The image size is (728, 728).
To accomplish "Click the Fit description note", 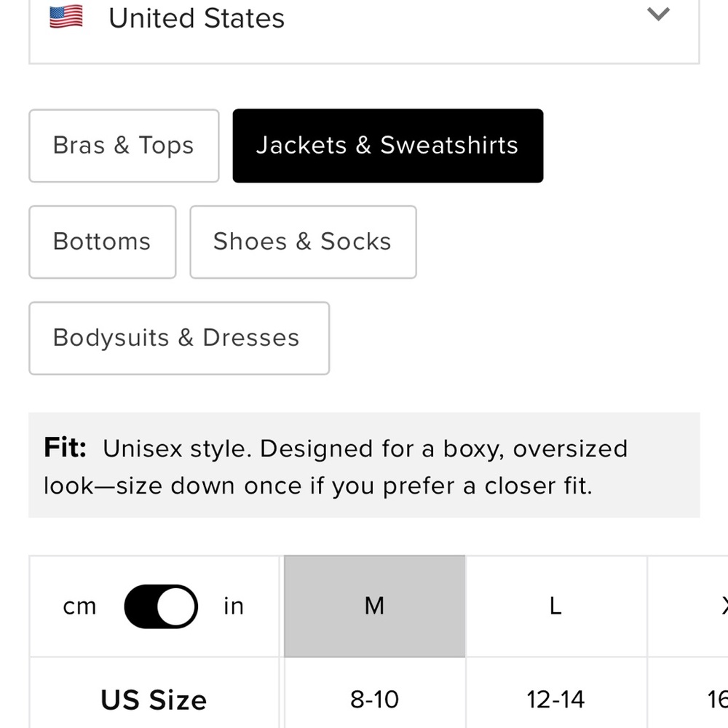I will point(364,466).
